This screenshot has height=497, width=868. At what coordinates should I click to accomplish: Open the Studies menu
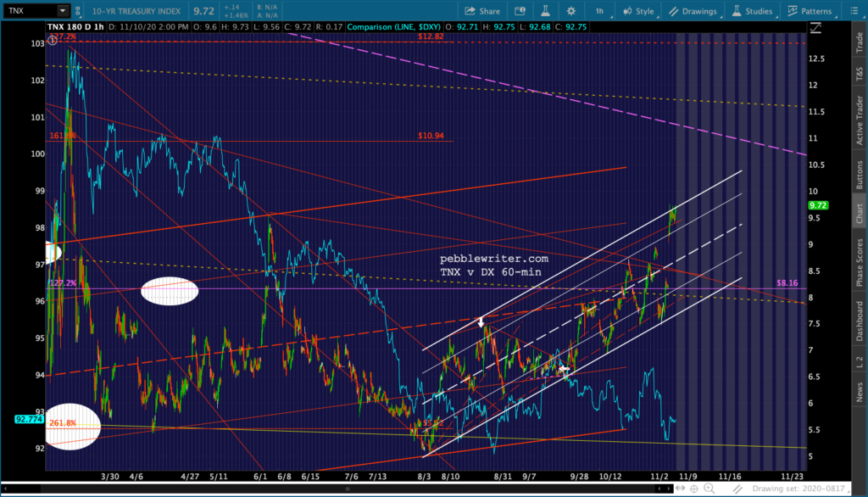click(x=752, y=11)
